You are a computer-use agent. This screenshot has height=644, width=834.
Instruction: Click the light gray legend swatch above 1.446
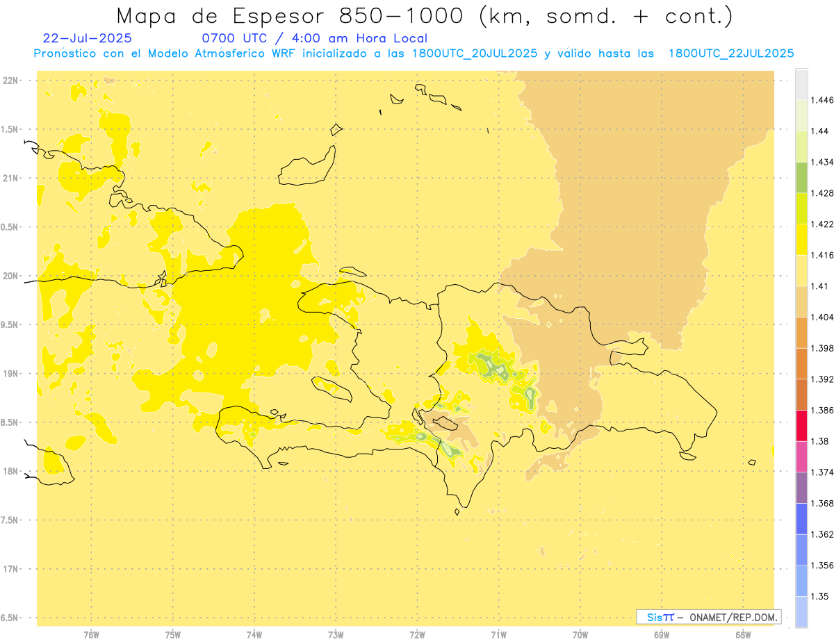(x=801, y=84)
